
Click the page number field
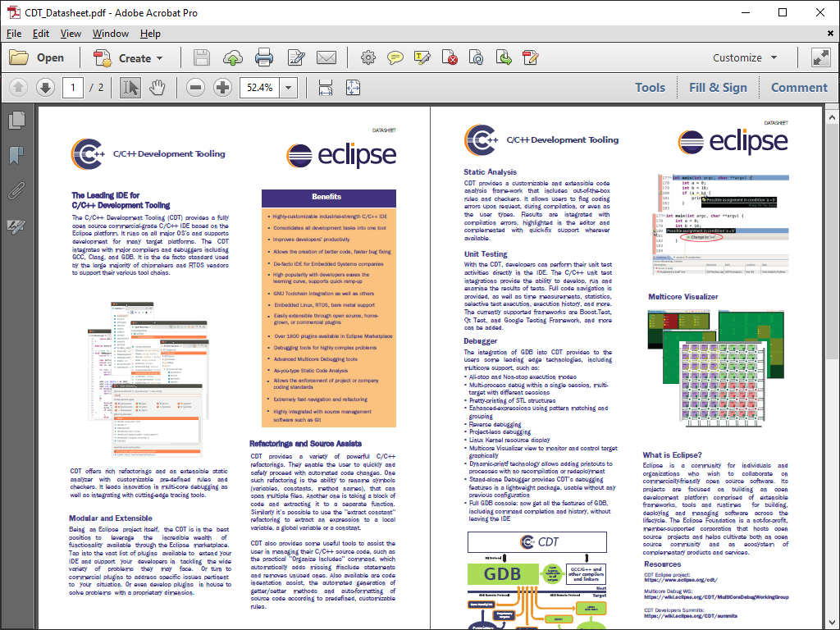tap(73, 87)
